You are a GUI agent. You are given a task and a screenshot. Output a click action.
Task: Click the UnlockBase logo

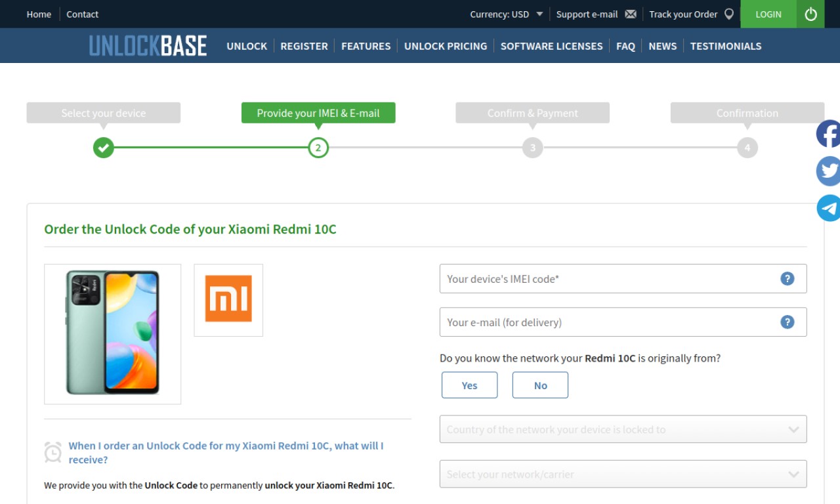[148, 46]
